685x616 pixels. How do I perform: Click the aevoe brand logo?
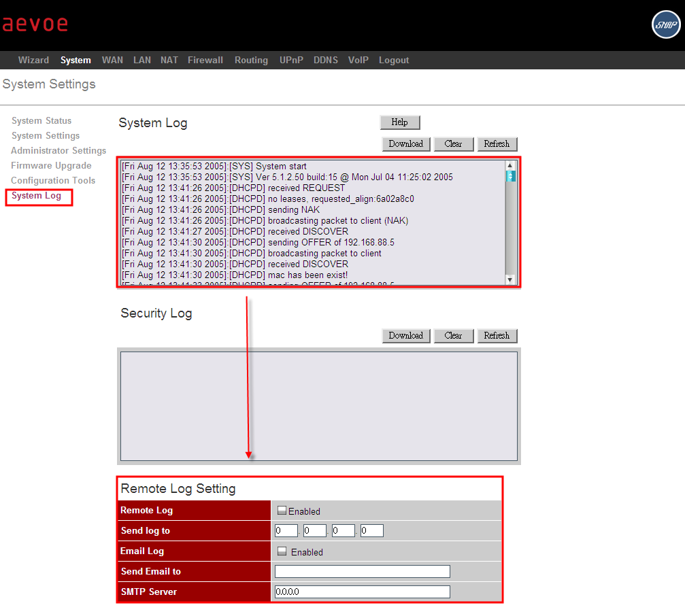[35, 24]
